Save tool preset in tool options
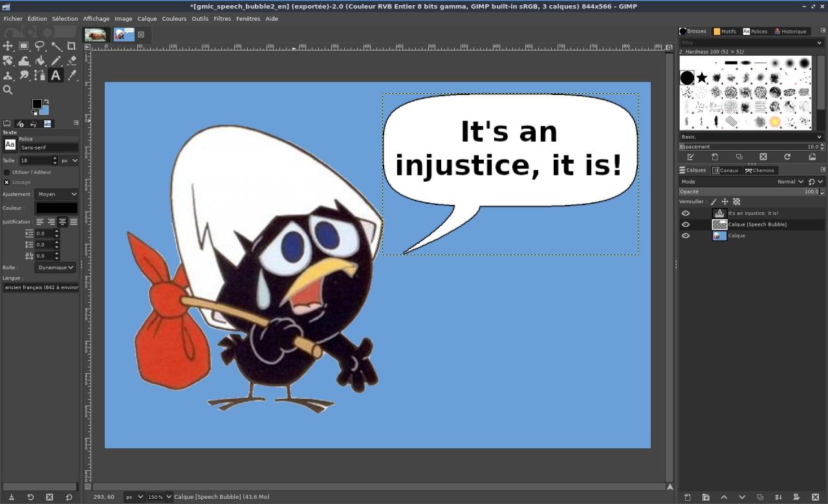 11,497
